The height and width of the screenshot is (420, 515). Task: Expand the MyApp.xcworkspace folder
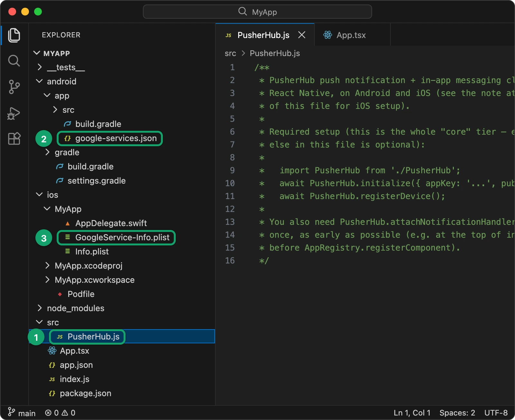tap(47, 280)
